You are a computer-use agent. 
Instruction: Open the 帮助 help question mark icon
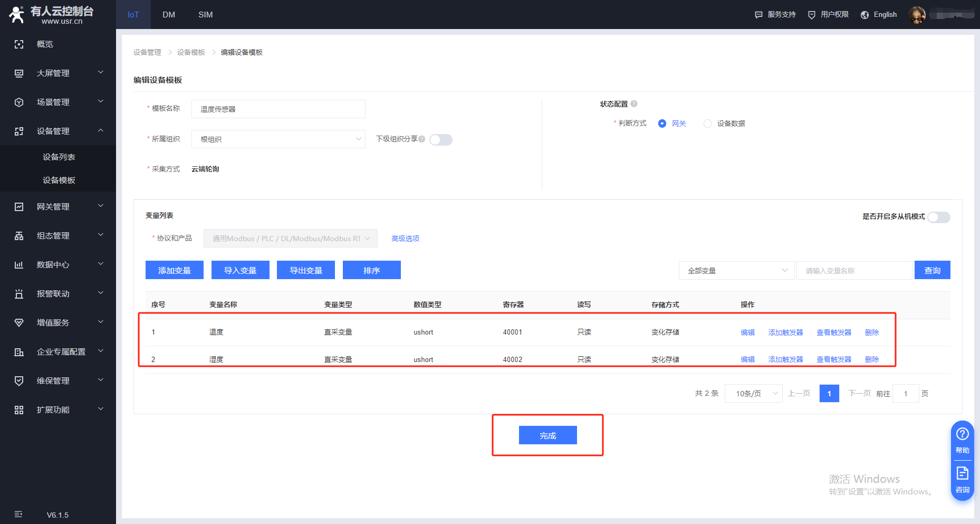962,434
